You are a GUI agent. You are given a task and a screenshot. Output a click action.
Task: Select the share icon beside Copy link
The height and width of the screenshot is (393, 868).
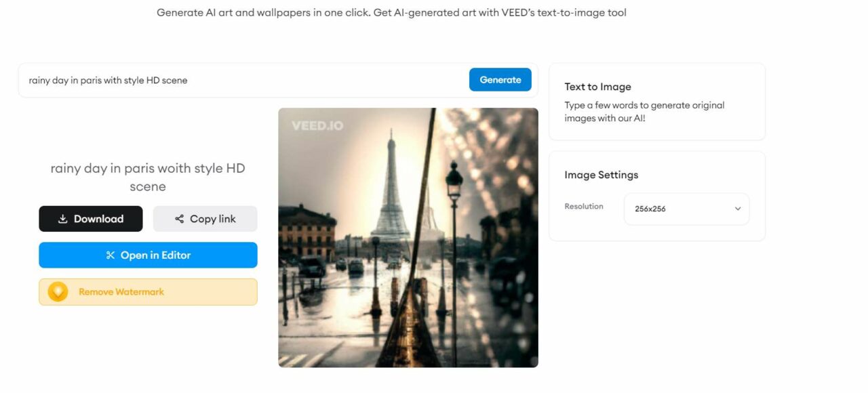click(178, 218)
